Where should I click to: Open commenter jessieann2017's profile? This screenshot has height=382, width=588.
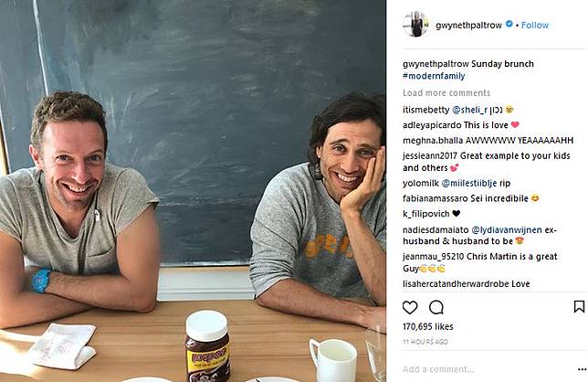point(430,155)
